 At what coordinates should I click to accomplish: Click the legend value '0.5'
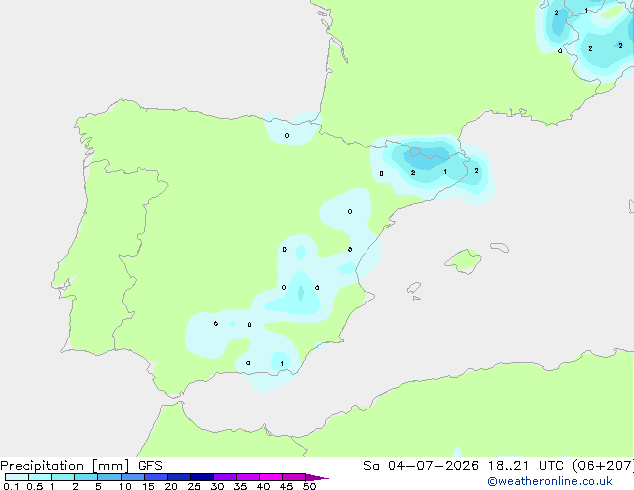34,486
